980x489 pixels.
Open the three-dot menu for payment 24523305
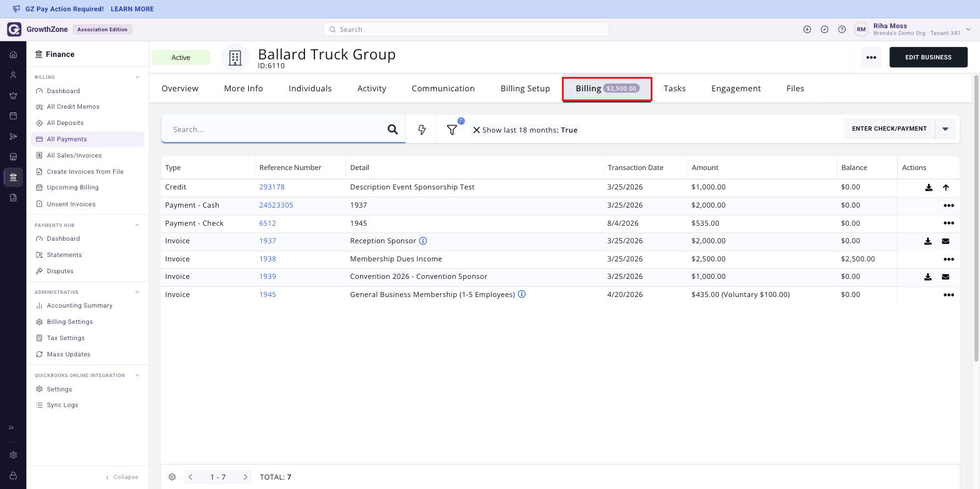coord(949,206)
